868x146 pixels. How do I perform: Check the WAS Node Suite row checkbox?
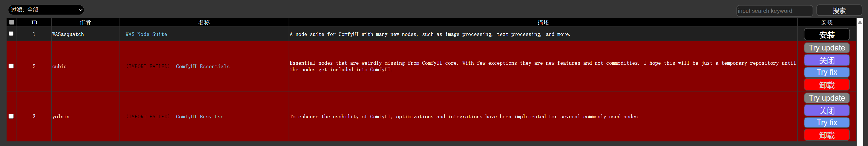tap(11, 34)
